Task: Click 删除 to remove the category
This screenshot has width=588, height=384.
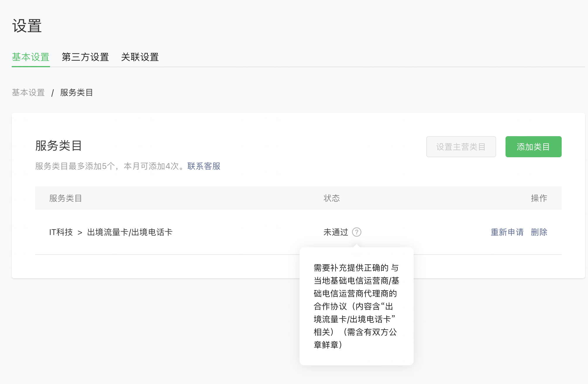Action: (x=539, y=232)
